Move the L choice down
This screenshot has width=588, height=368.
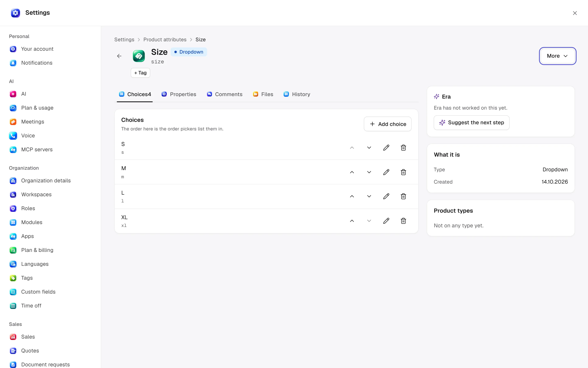tap(369, 196)
